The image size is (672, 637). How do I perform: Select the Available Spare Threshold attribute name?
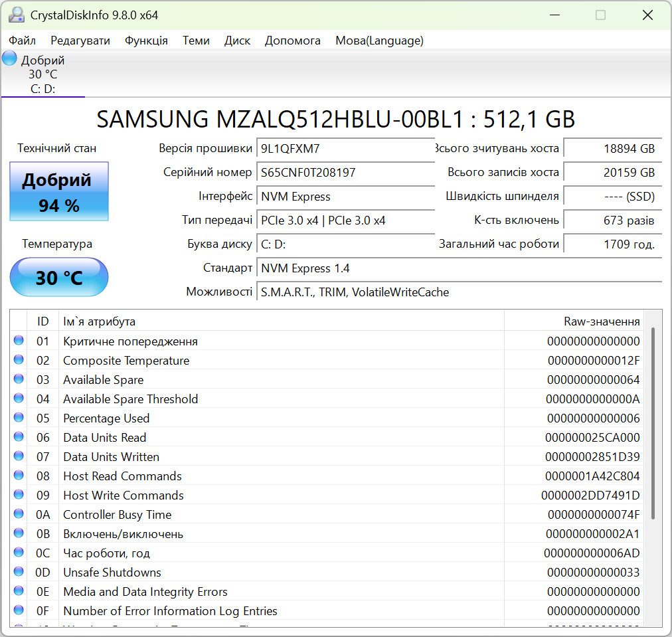click(130, 399)
